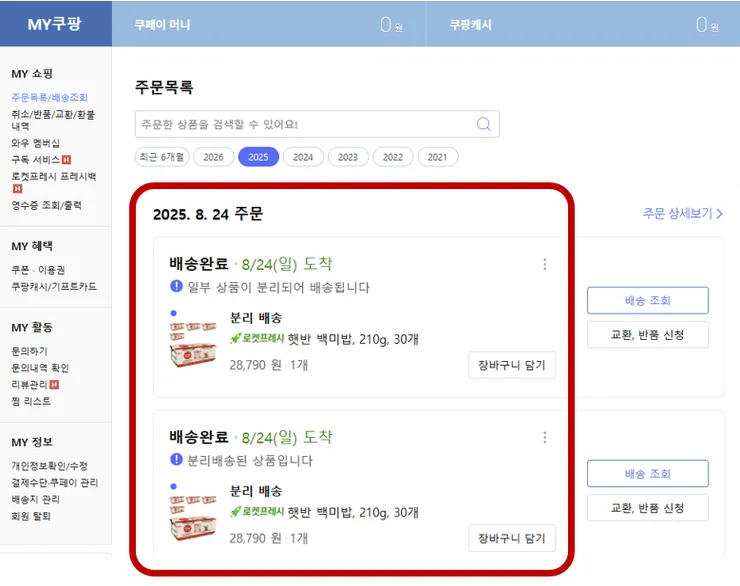Open 영수증 조회/출력 in sidebar
The height and width of the screenshot is (586, 740).
pos(46,205)
